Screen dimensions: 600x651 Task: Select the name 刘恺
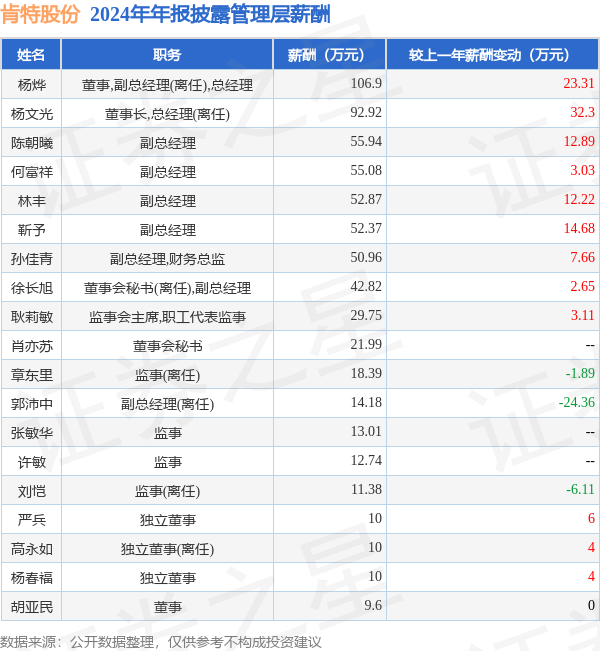(32, 491)
